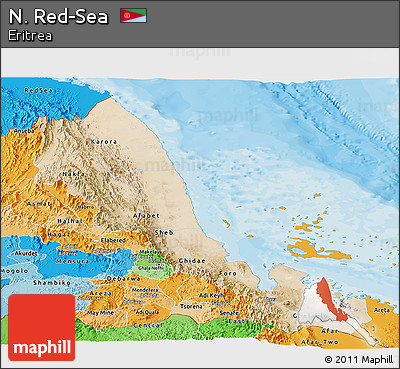This screenshot has height=369, width=400.
Task: Click the 'Ghidae' place label
Action: pos(192,261)
